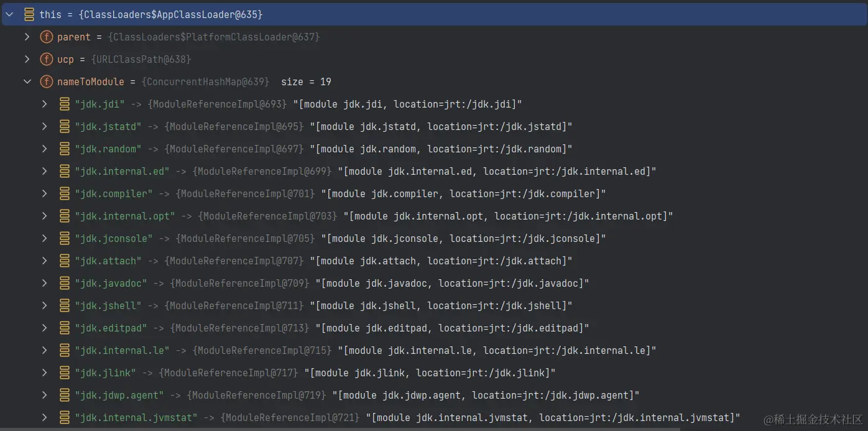
Task: Click the entry icon of "jdk.internal.ed"
Action: (64, 171)
